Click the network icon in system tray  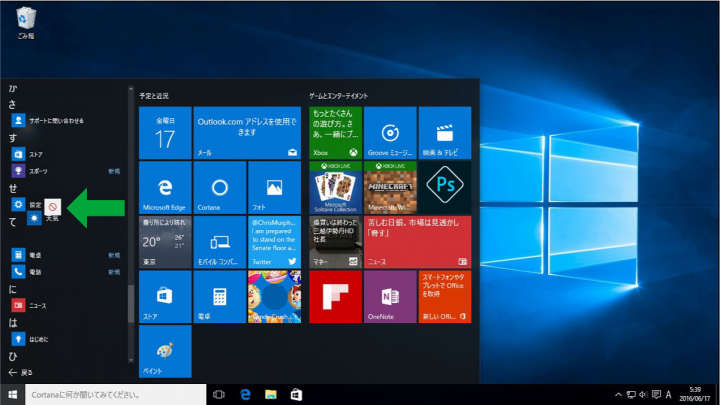coord(631,394)
